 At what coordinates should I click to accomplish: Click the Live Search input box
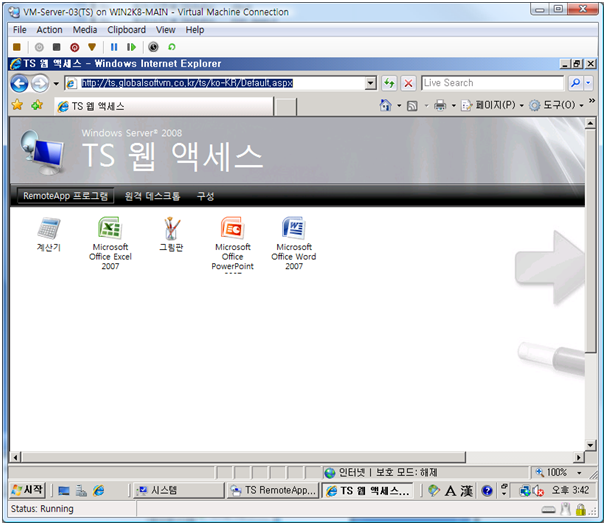(492, 83)
